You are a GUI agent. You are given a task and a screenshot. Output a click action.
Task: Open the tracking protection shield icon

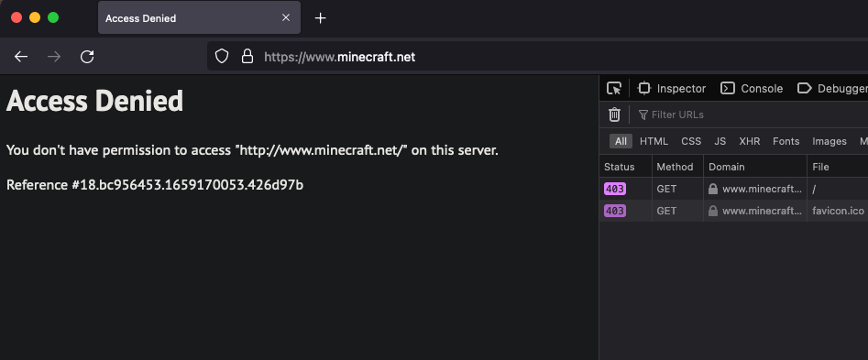[x=222, y=57]
